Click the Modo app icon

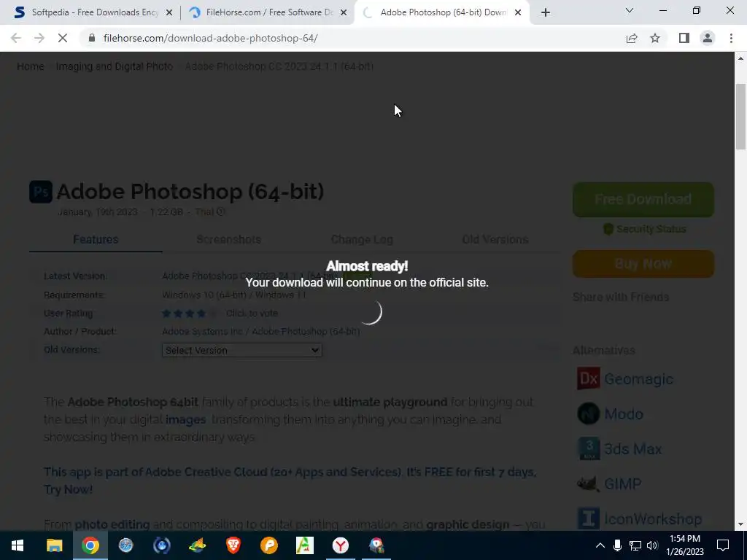coord(589,413)
